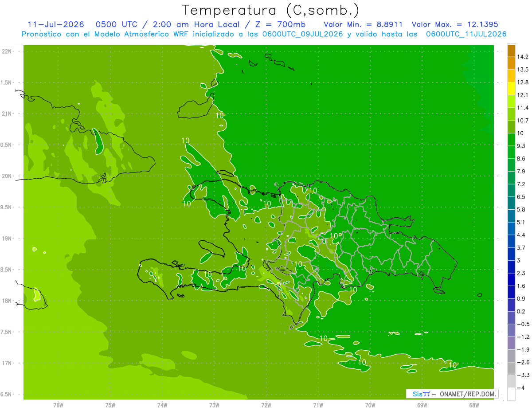This screenshot has width=532, height=411.
Task: Click color scale value '2.3'
Action: pos(521,273)
